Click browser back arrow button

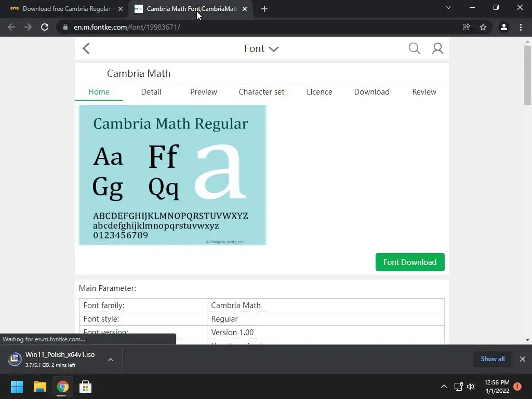click(11, 27)
